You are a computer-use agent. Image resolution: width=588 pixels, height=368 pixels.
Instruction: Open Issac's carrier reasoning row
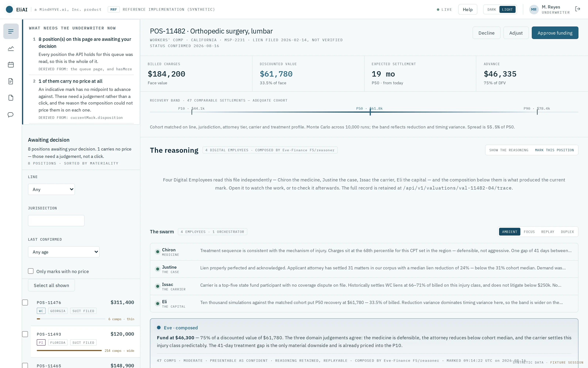(364, 286)
